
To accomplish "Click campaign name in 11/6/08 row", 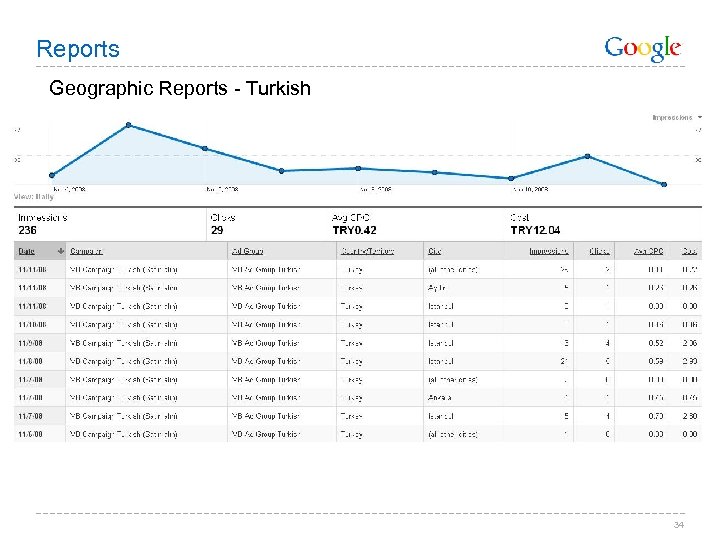I will coord(124,434).
